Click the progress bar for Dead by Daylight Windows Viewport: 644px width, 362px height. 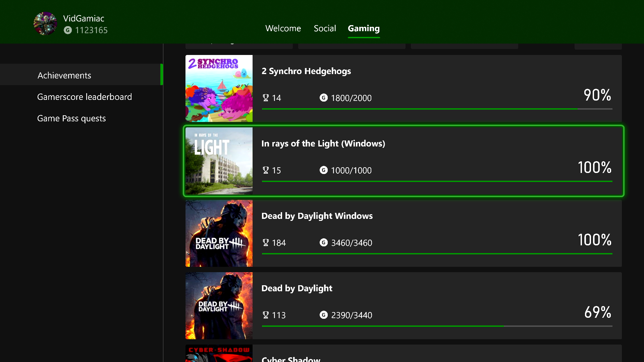click(x=437, y=254)
